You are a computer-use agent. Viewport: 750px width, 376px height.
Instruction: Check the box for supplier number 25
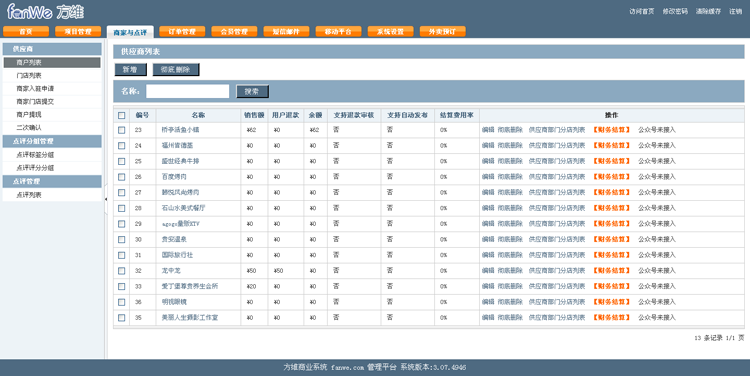click(x=121, y=161)
